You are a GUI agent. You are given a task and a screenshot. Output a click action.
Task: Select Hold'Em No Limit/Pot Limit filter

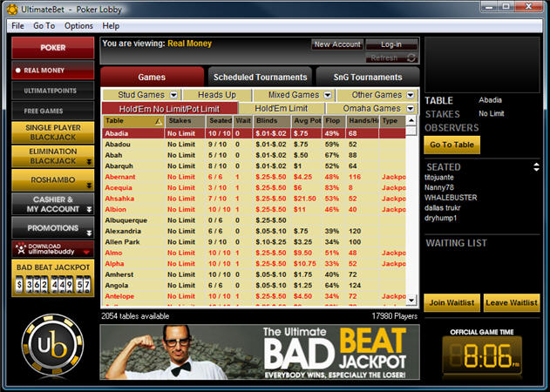coord(169,109)
